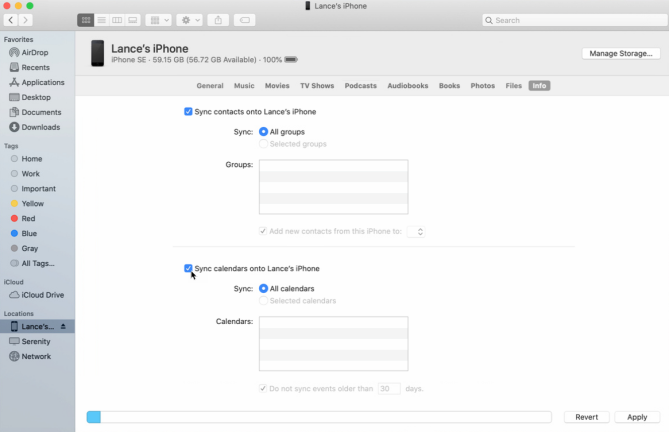Go back with the left arrow button
The image size is (669, 432).
(11, 20)
